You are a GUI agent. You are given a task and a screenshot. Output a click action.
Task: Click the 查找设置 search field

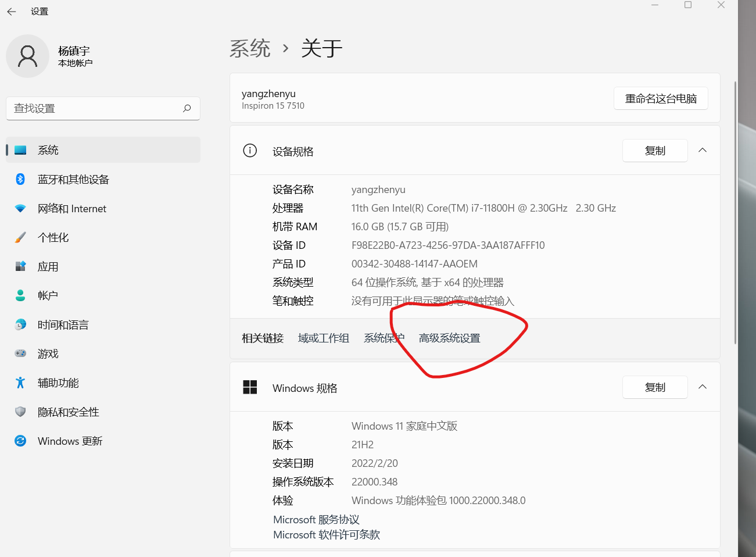[103, 108]
